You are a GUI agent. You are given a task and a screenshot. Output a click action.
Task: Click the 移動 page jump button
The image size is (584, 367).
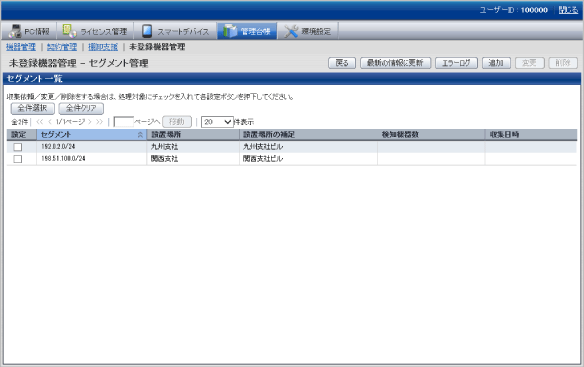point(177,122)
